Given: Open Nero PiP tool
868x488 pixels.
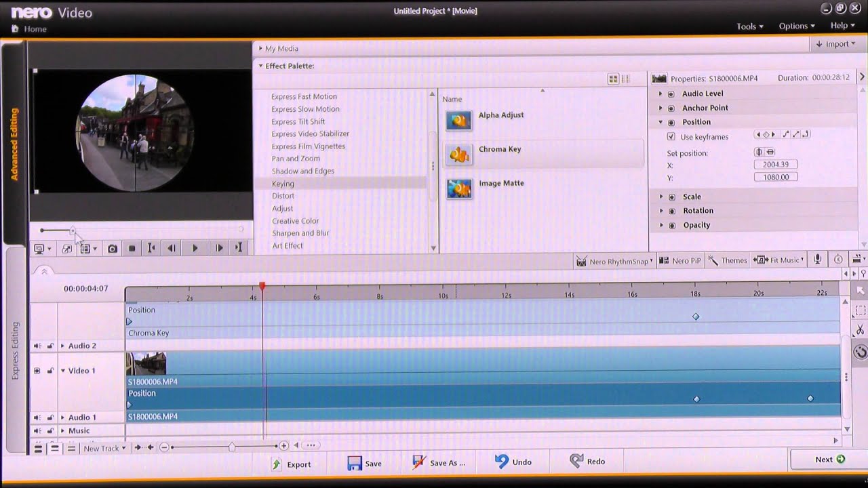Looking at the screenshot, I should point(680,260).
